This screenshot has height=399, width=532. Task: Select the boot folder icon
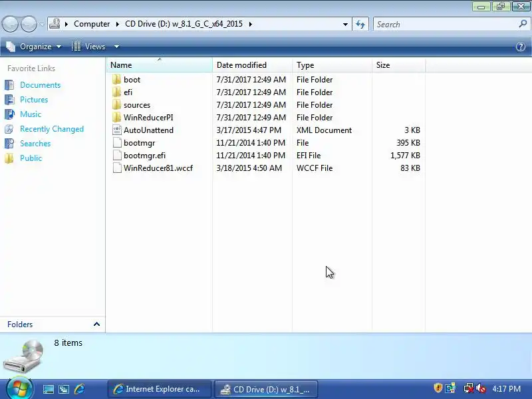[117, 79]
